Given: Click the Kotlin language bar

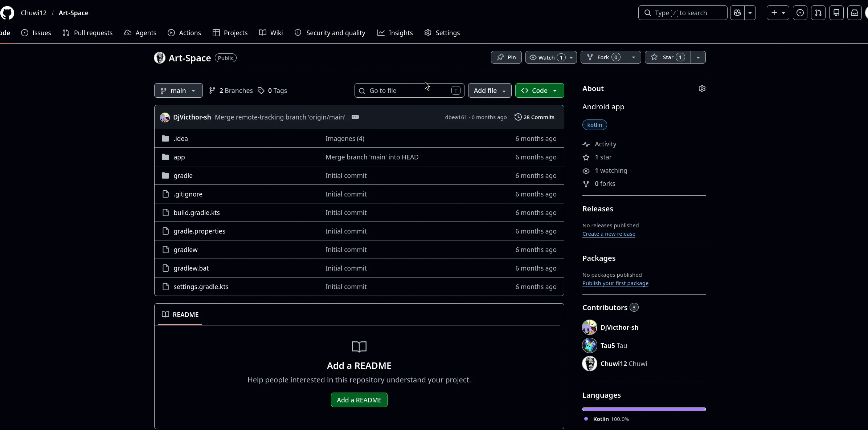Looking at the screenshot, I should (x=644, y=409).
